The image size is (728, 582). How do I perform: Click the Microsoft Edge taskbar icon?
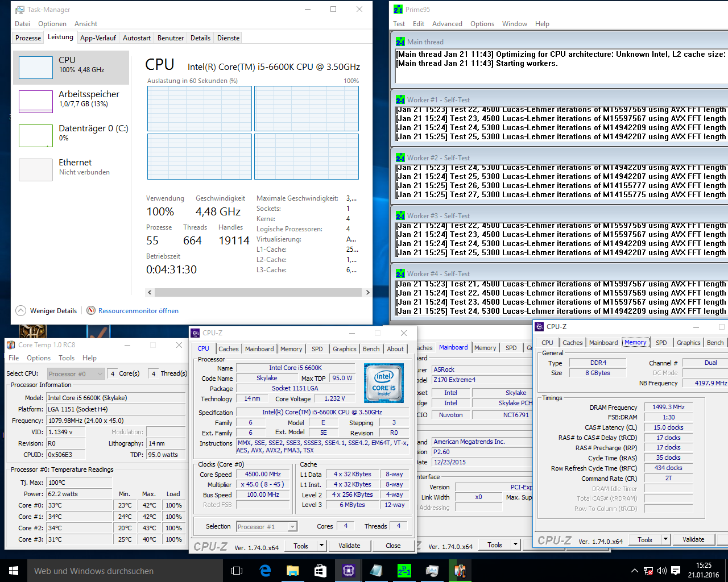tap(265, 571)
